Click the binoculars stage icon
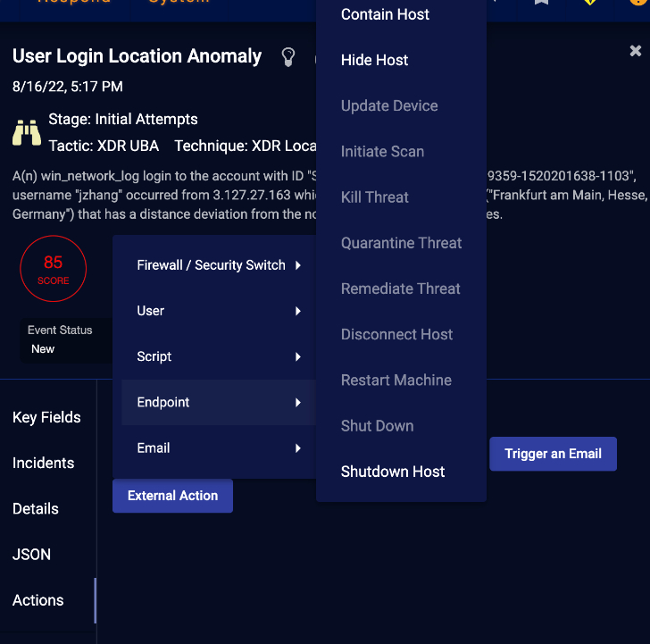Image resolution: width=650 pixels, height=644 pixels. click(x=27, y=131)
